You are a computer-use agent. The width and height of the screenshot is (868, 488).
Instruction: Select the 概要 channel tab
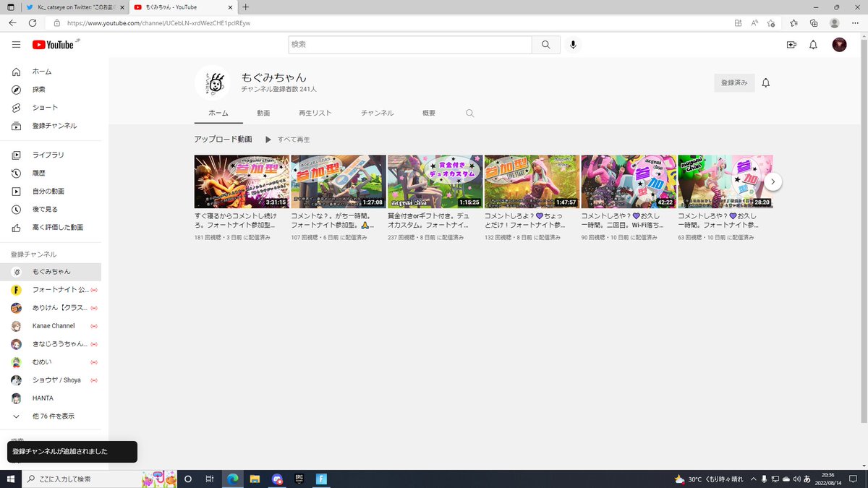point(429,114)
